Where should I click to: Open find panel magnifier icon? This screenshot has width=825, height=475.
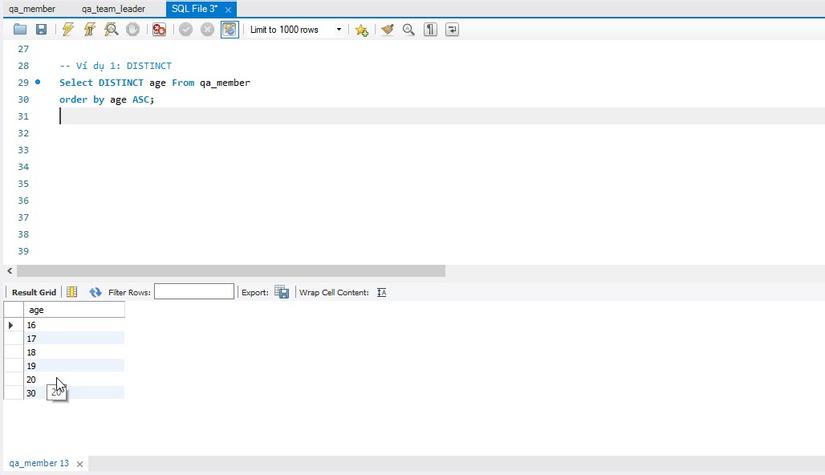tap(408, 29)
